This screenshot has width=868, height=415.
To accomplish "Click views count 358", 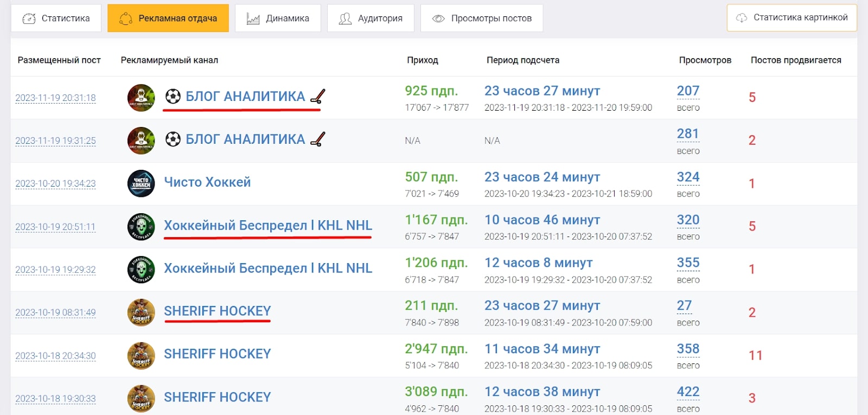I will point(688,349).
